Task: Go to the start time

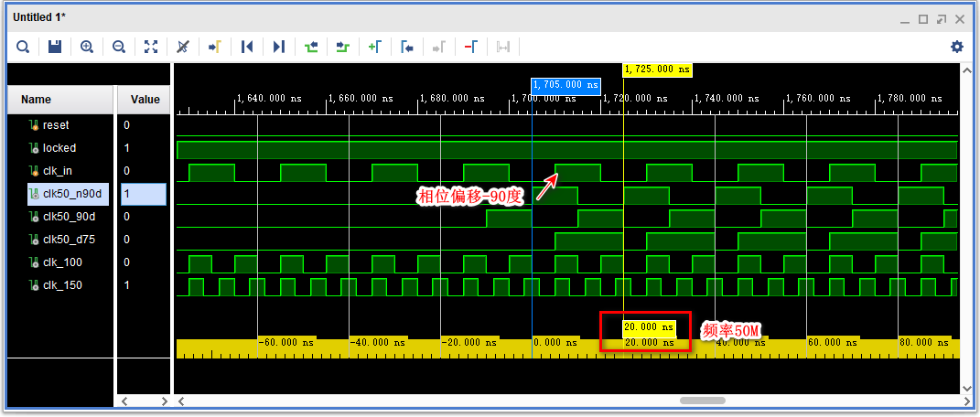Action: pyautogui.click(x=247, y=47)
